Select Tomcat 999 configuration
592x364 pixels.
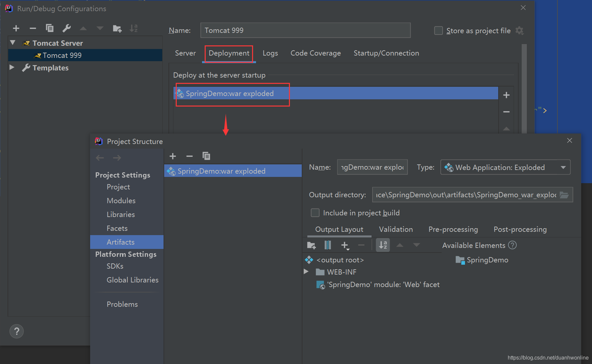[x=85, y=55]
